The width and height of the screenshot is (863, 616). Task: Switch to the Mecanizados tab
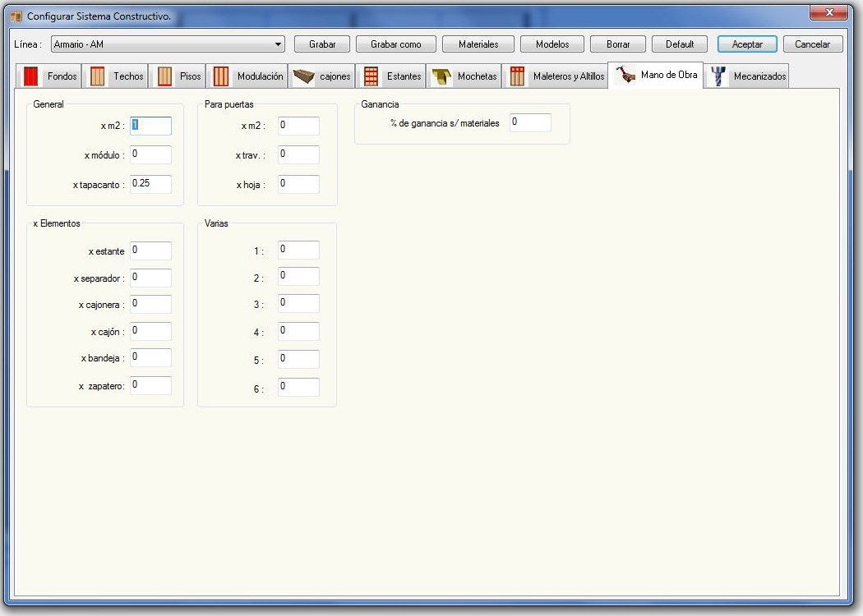[x=746, y=76]
